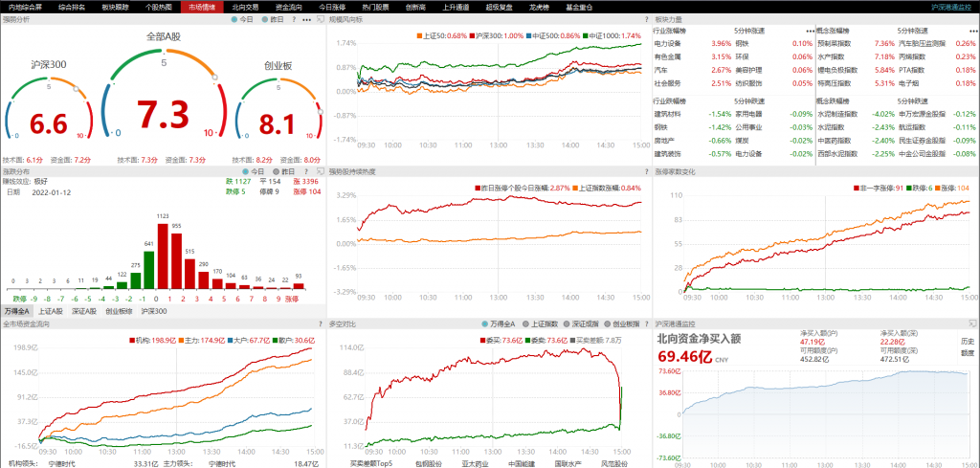Click 电力设备 in industry gainers list
980x468 pixels.
pos(666,43)
